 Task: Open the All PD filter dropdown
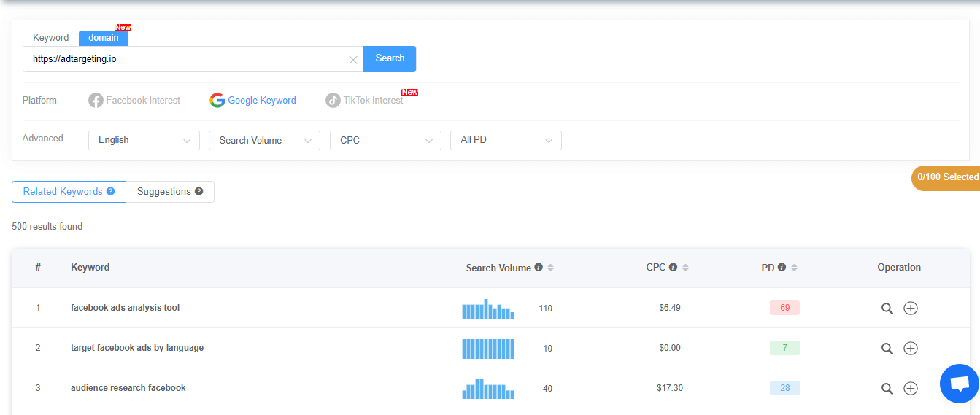[506, 140]
